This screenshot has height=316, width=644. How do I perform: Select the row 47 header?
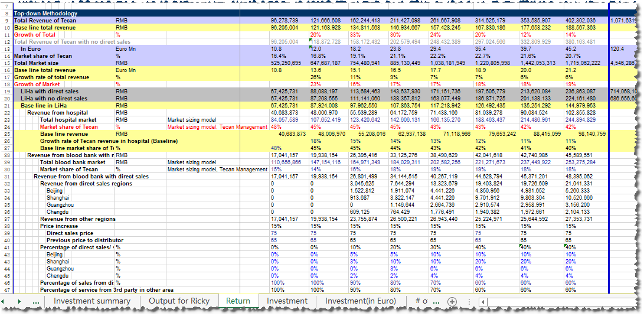(x=6, y=290)
